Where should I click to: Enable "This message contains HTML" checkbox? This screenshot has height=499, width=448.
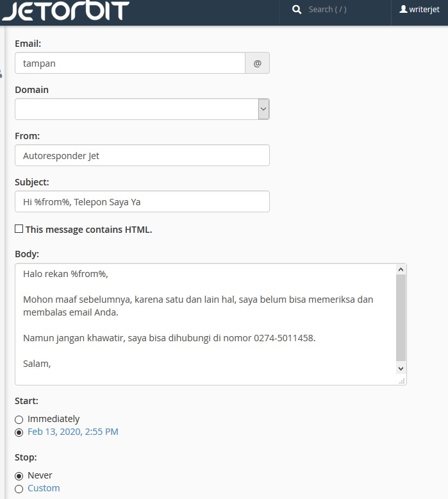[x=19, y=229]
